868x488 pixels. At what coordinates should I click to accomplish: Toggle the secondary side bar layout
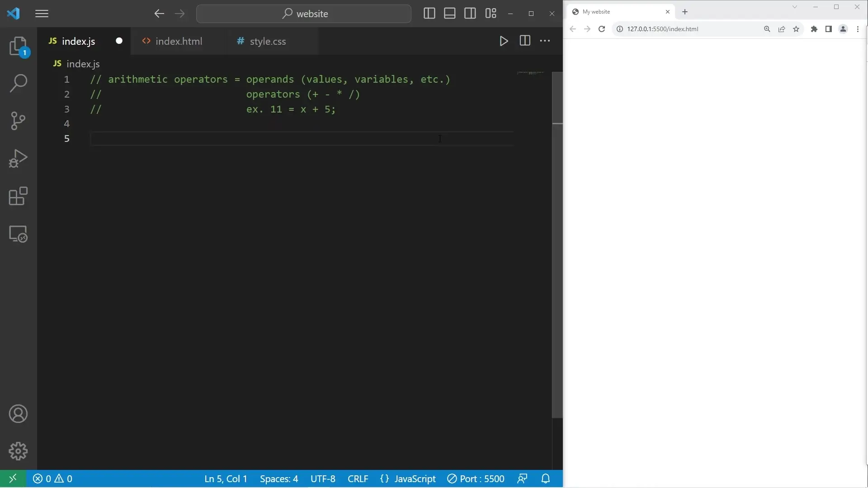470,14
